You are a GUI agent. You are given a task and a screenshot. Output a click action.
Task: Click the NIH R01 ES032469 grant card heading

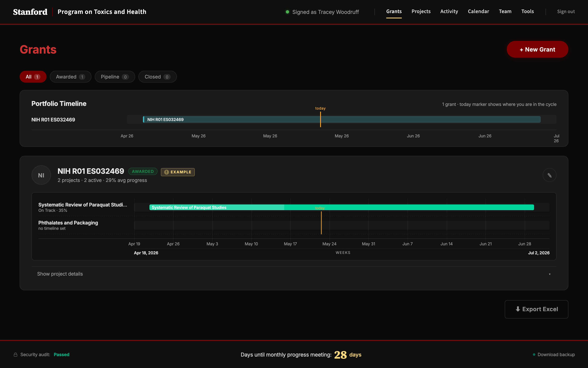tap(91, 171)
